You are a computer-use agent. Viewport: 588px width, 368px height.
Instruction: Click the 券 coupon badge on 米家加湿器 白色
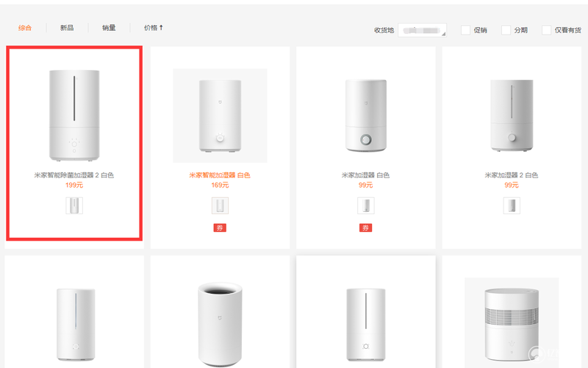pos(365,228)
